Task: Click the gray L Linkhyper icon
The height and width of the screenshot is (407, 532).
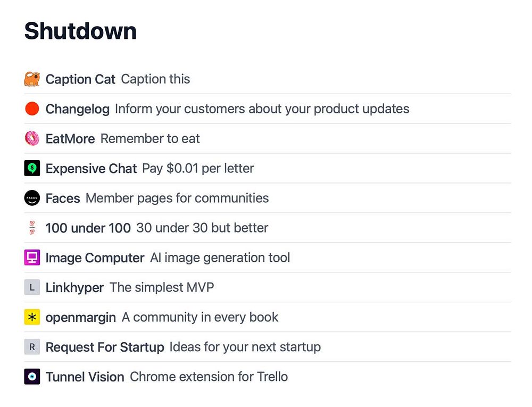Action: click(x=32, y=288)
